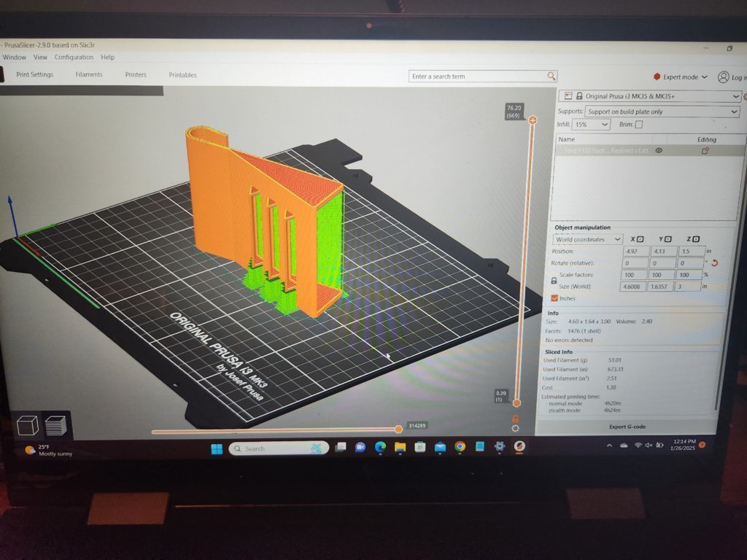Image resolution: width=747 pixels, height=560 pixels.
Task: Click the Rotate X field
Action: 635,262
